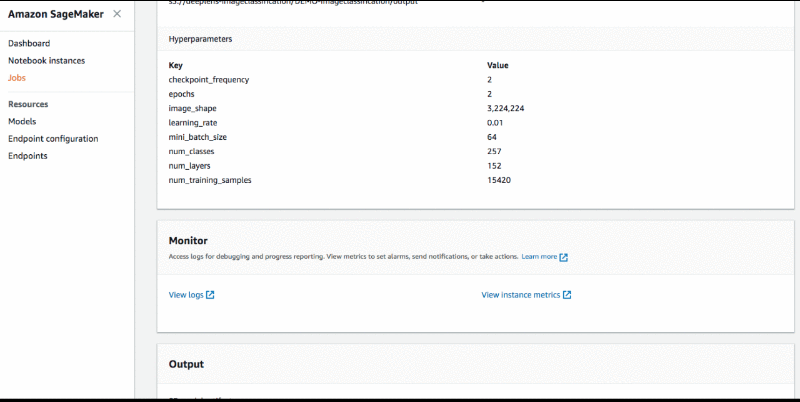Navigate to Models

click(22, 121)
